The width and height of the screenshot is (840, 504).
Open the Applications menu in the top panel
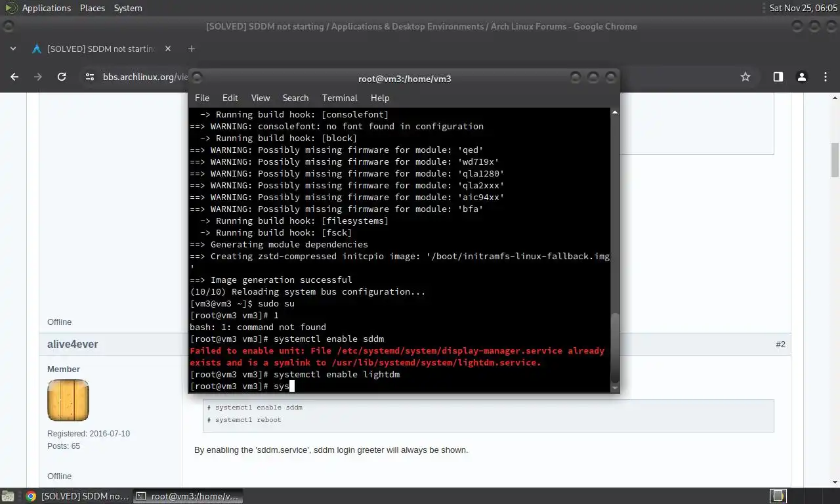46,8
